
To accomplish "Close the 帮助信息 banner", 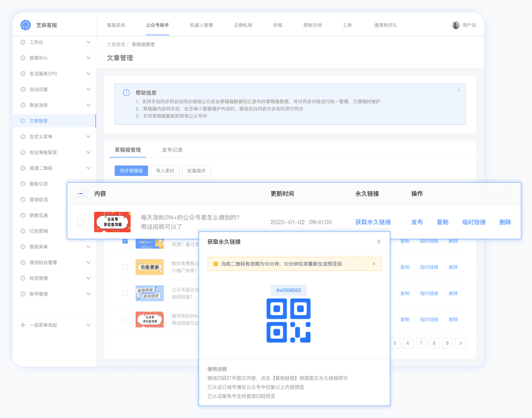I will (458, 90).
